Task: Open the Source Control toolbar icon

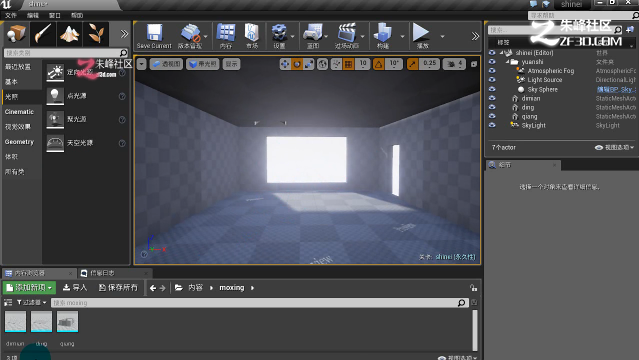Action: pos(190,36)
